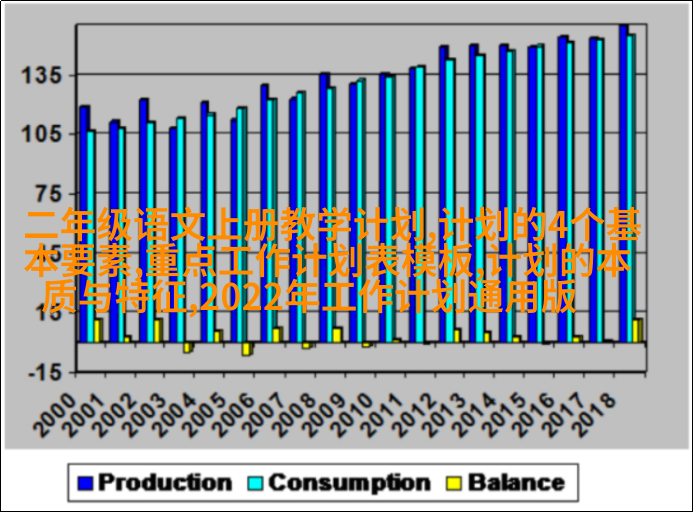Click the cyan Consumption legend swatch
The width and height of the screenshot is (694, 513).
pos(255,483)
